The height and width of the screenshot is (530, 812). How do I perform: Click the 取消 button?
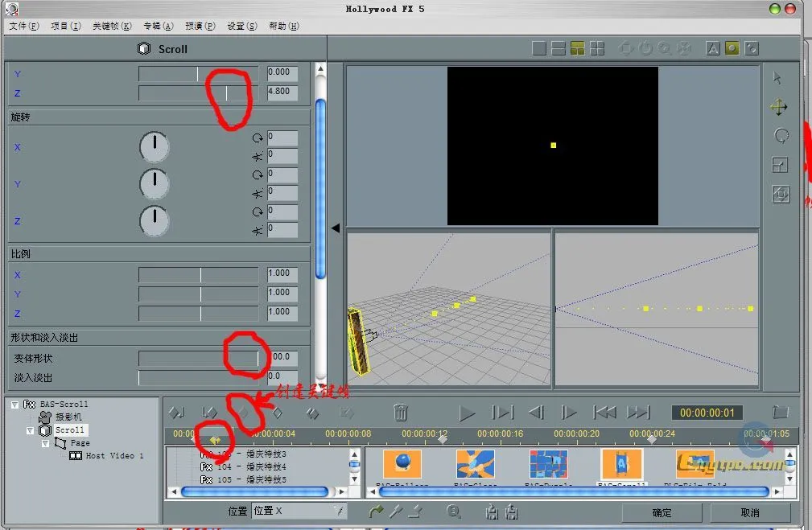(749, 512)
